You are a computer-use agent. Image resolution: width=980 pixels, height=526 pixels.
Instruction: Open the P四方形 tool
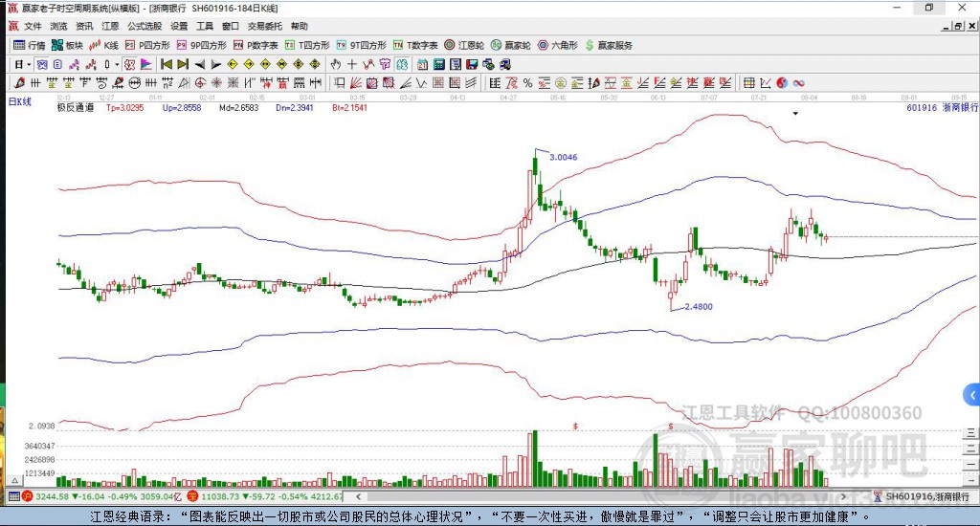[147, 46]
